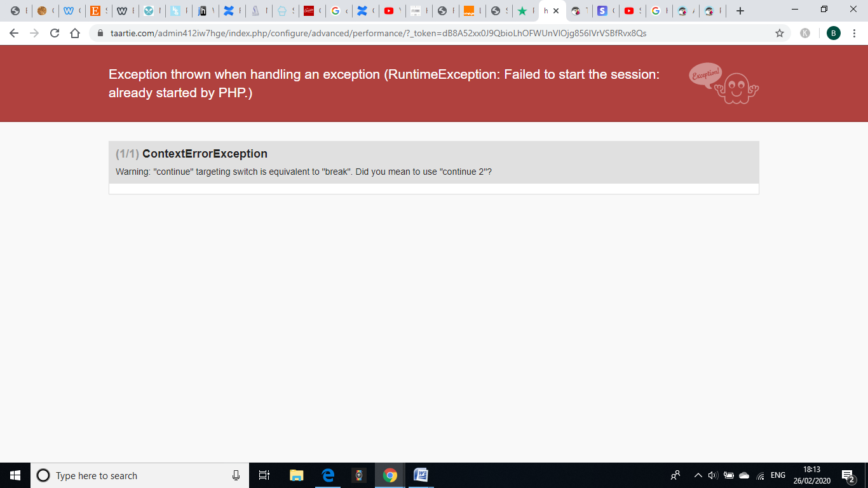Click the "continue" targeting switch warning text
Image resolution: width=868 pixels, height=488 pixels.
[x=304, y=172]
